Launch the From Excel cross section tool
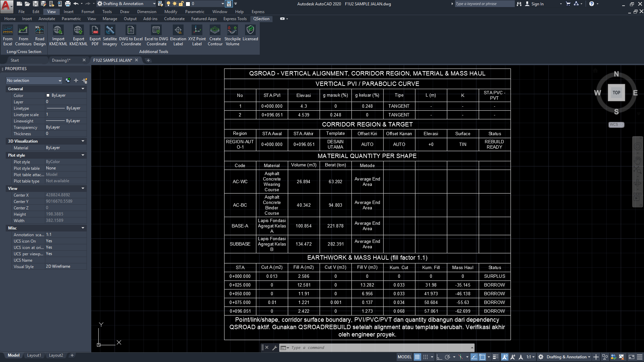The height and width of the screenshot is (362, 644). click(x=8, y=35)
